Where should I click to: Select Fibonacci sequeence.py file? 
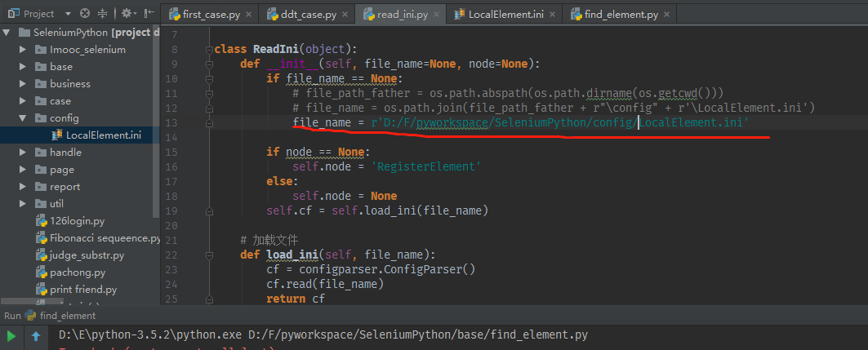105,237
